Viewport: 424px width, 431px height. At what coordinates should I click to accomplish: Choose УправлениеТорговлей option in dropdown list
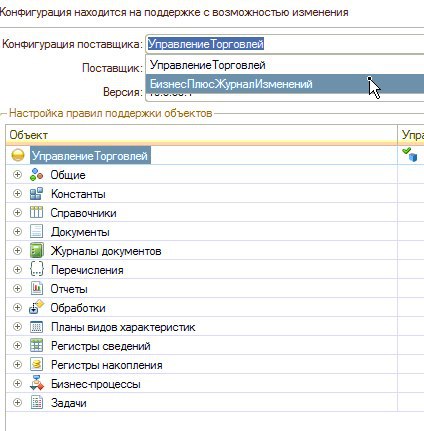(285, 65)
